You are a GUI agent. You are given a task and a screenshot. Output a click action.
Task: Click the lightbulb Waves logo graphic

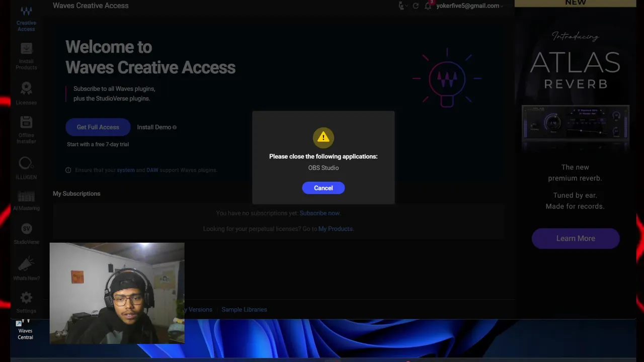click(x=447, y=78)
